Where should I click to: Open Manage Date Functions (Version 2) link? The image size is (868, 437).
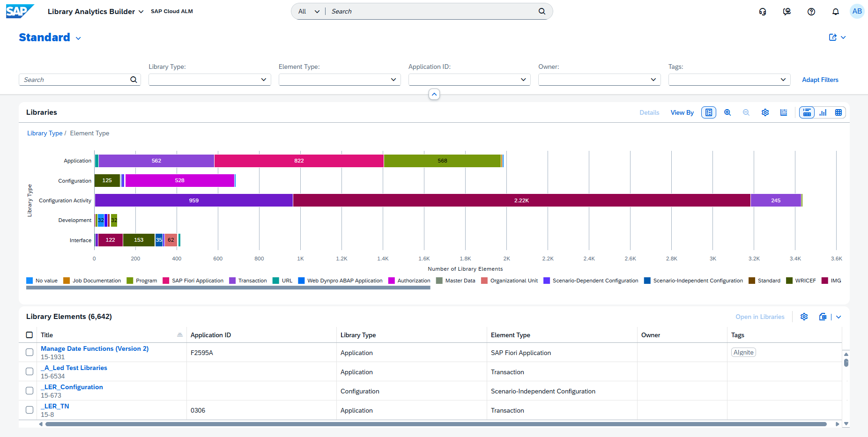pyautogui.click(x=95, y=348)
